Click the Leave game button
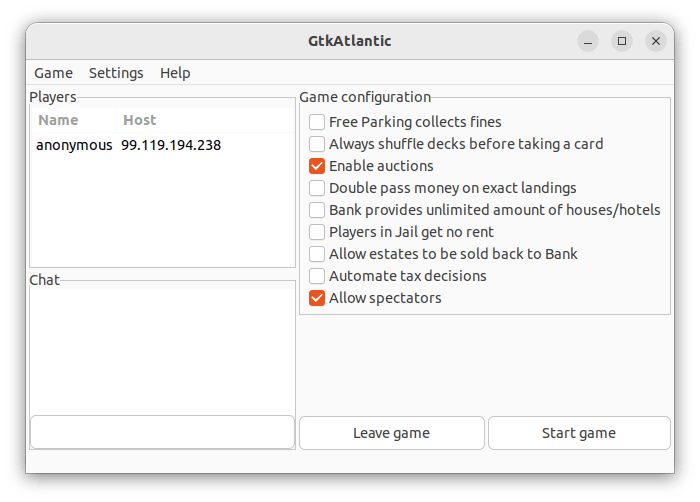 pyautogui.click(x=392, y=433)
